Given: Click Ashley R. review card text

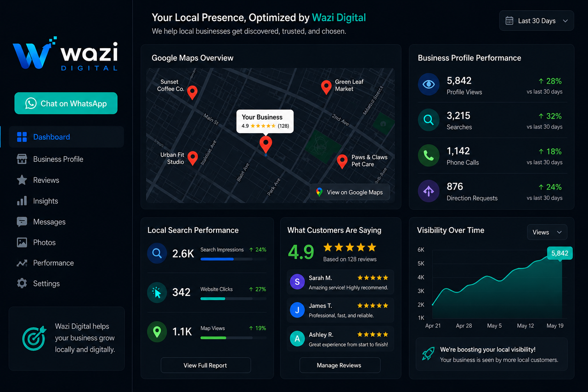Looking at the screenshot, I should click(348, 344).
